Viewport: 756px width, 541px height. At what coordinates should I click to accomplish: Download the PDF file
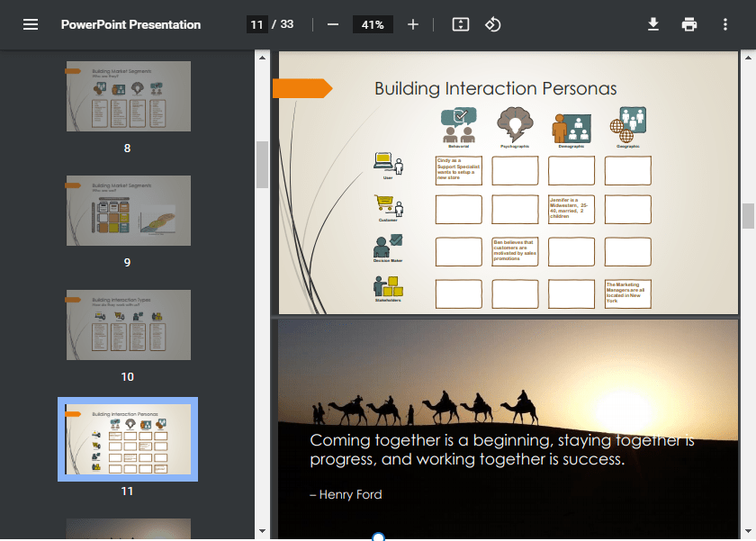pos(653,24)
